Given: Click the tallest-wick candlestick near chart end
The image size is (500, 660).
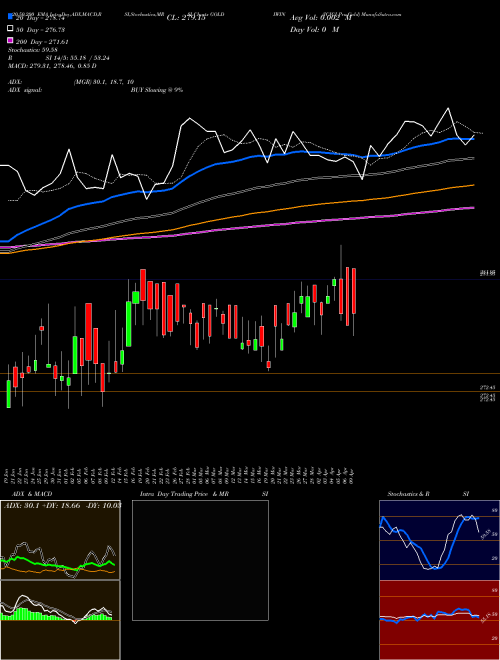Looking at the screenshot, I should pos(341,283).
